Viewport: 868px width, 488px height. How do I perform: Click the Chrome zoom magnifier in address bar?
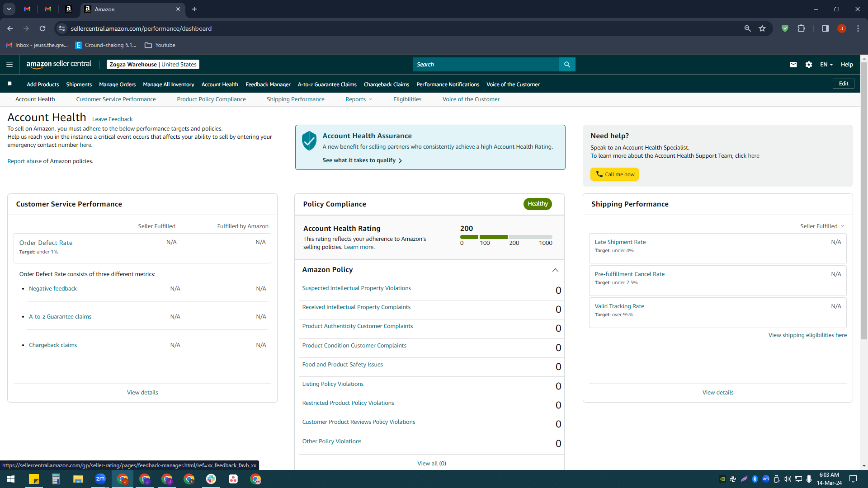pos(747,28)
